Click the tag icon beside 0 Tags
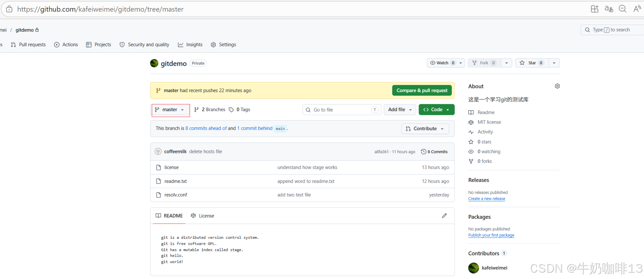The height and width of the screenshot is (279, 644). click(x=231, y=110)
